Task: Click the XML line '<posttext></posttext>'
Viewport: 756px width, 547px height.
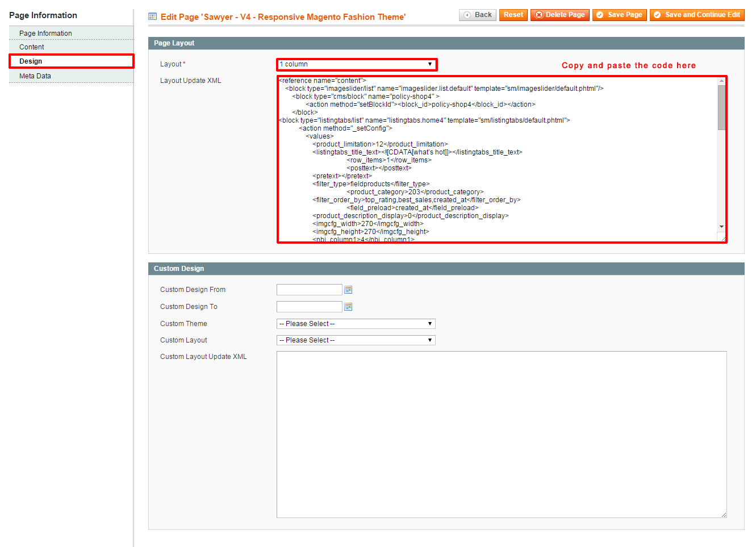Action: 379,168
